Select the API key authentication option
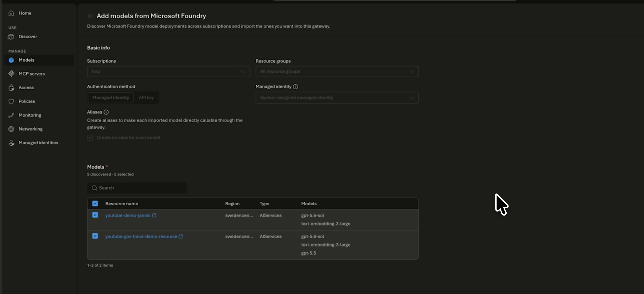This screenshot has height=294, width=644. click(x=146, y=98)
